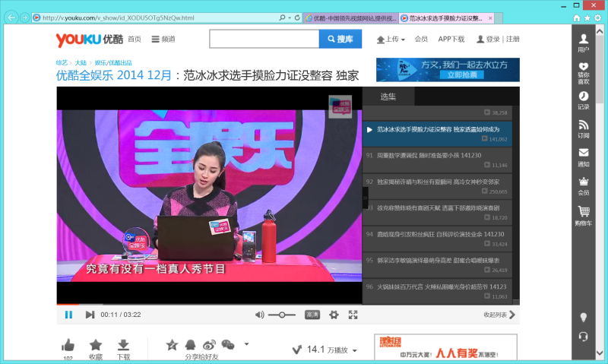
Task: Expand the 14.1万播放 statistics dropdown
Action: point(354,350)
